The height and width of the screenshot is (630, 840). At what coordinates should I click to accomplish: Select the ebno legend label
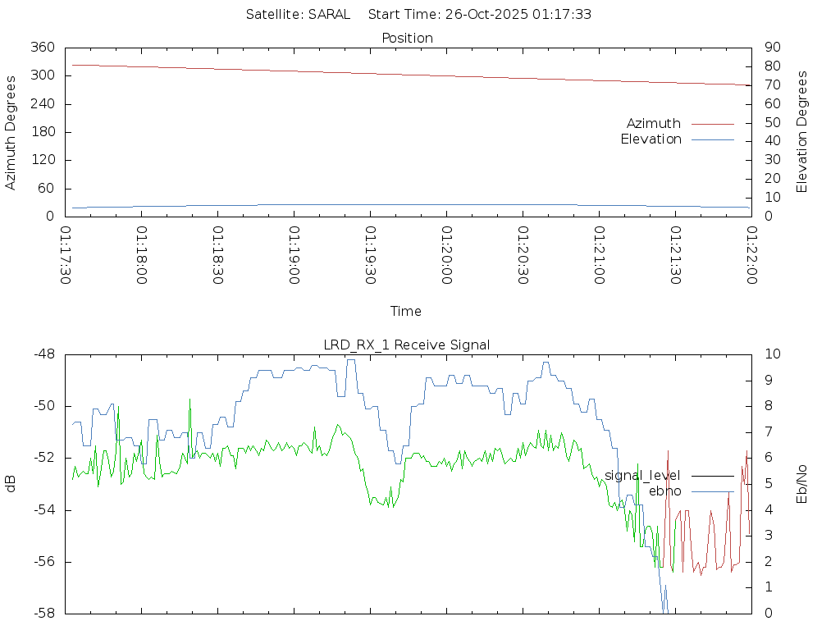click(x=664, y=491)
